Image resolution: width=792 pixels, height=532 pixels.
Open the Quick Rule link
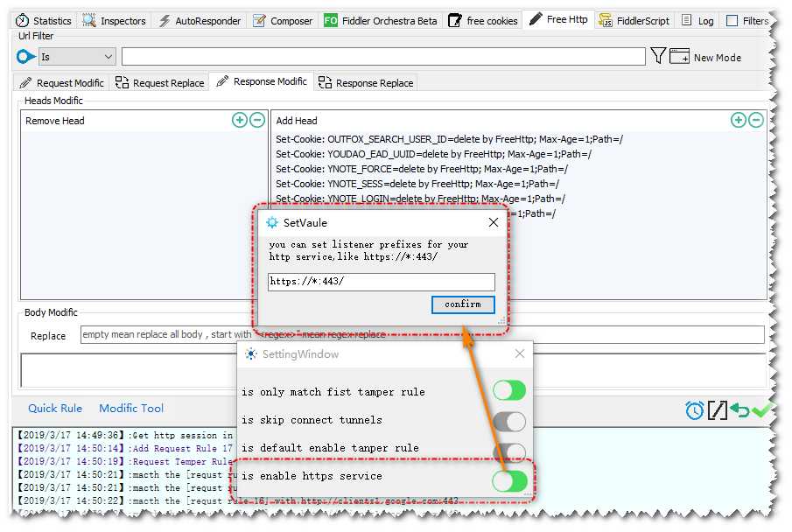coord(55,409)
